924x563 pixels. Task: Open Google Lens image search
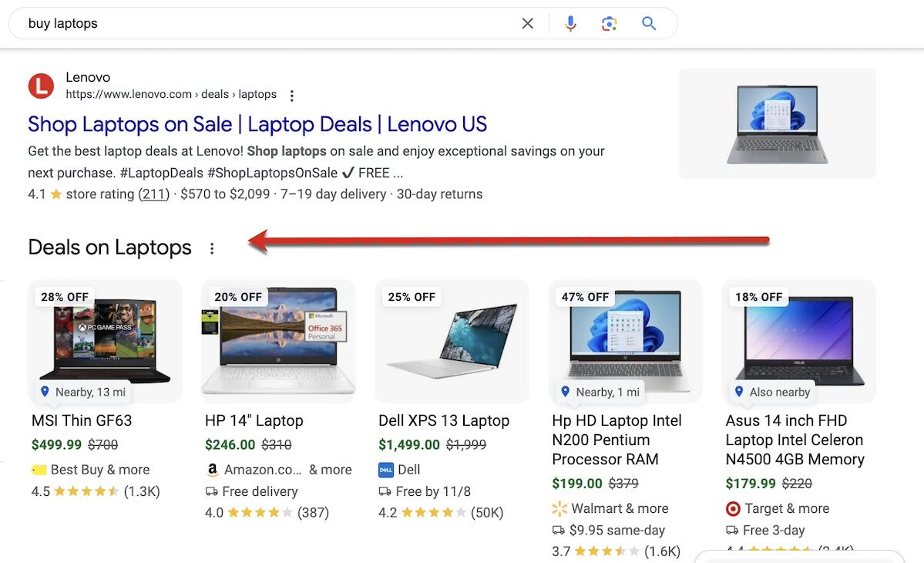(610, 24)
